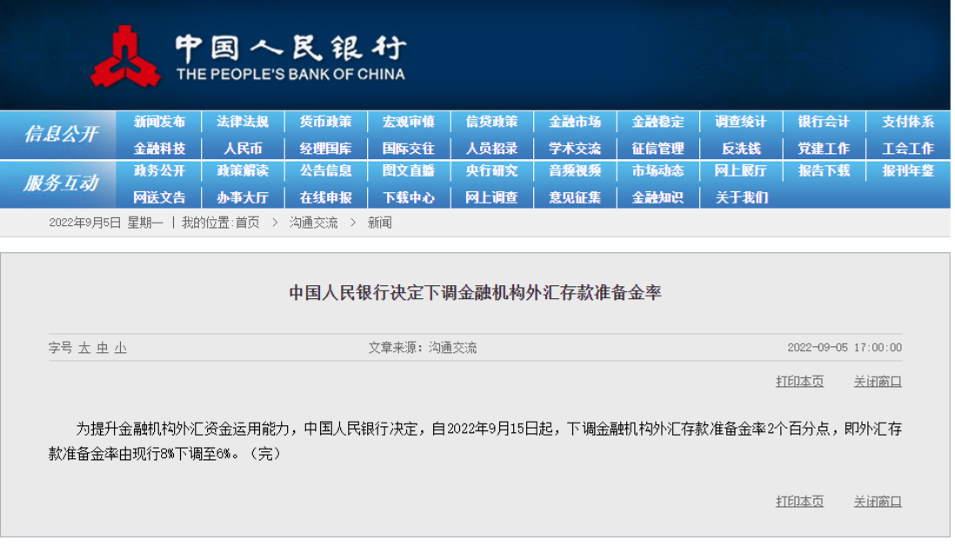Screen dimensions: 955x560
Task: Click the timestamp 2022-09-05 17:00:00
Action: coord(845,348)
